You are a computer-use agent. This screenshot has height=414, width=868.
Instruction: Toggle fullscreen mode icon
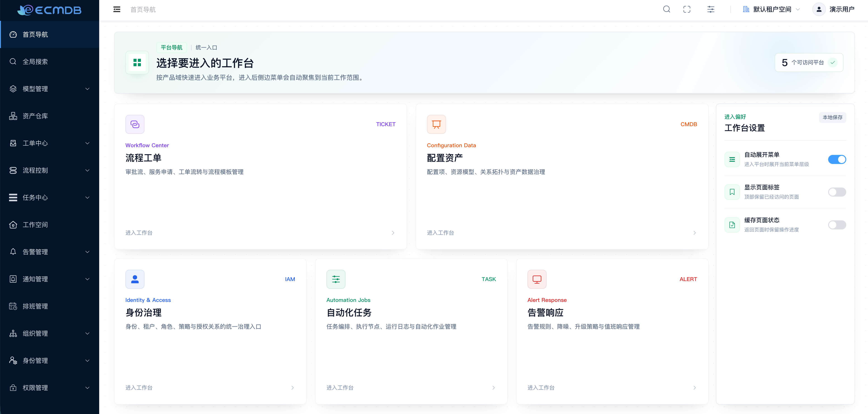click(x=687, y=10)
